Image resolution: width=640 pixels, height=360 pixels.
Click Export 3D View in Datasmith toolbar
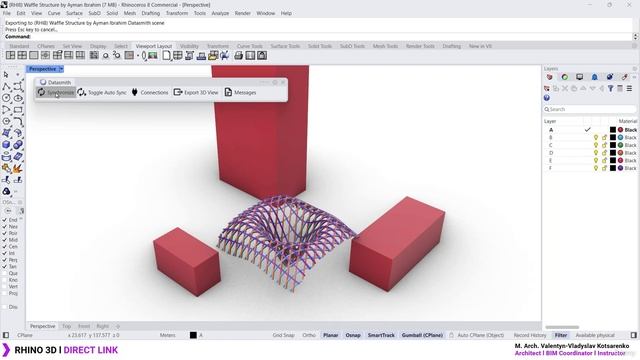pos(196,93)
